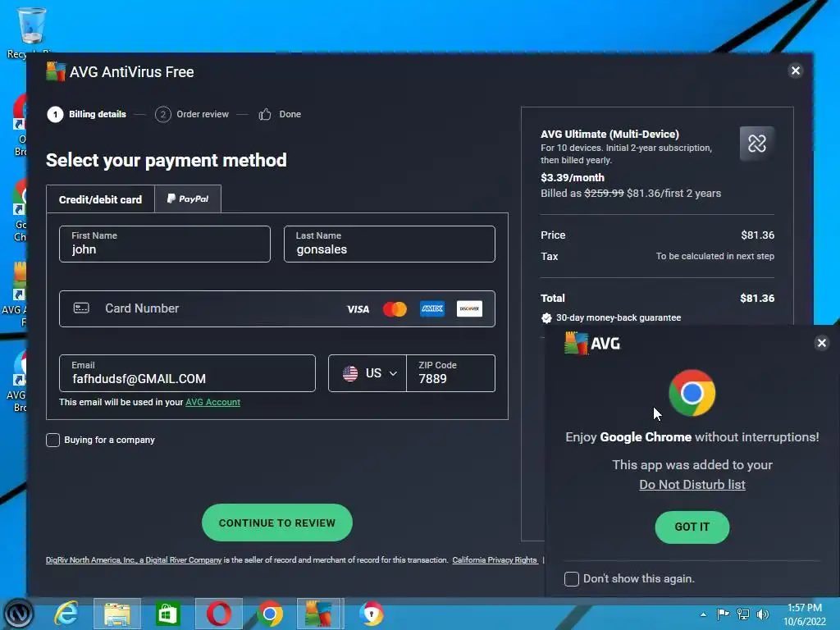840x630 pixels.
Task: Click the US flag icon
Action: 350,373
